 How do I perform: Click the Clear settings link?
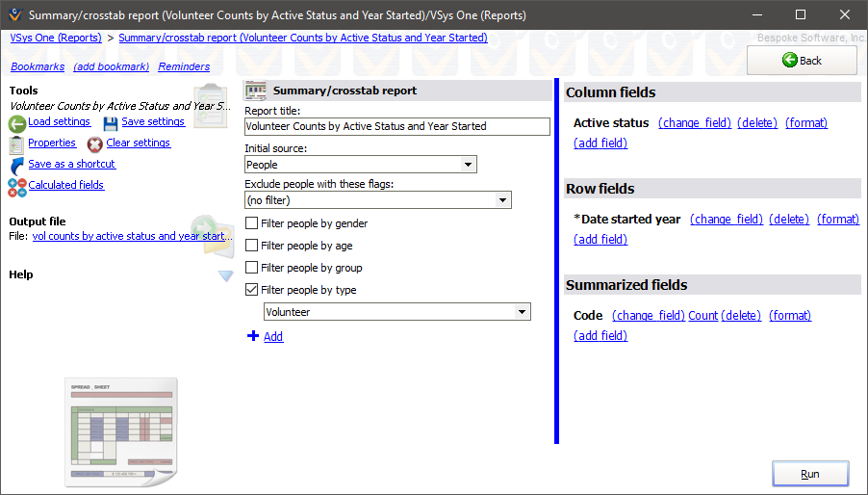pos(139,143)
